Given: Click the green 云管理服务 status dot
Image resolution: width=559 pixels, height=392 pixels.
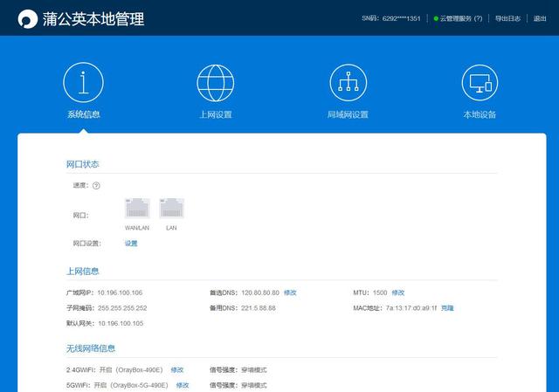Looking at the screenshot, I should [436, 18].
